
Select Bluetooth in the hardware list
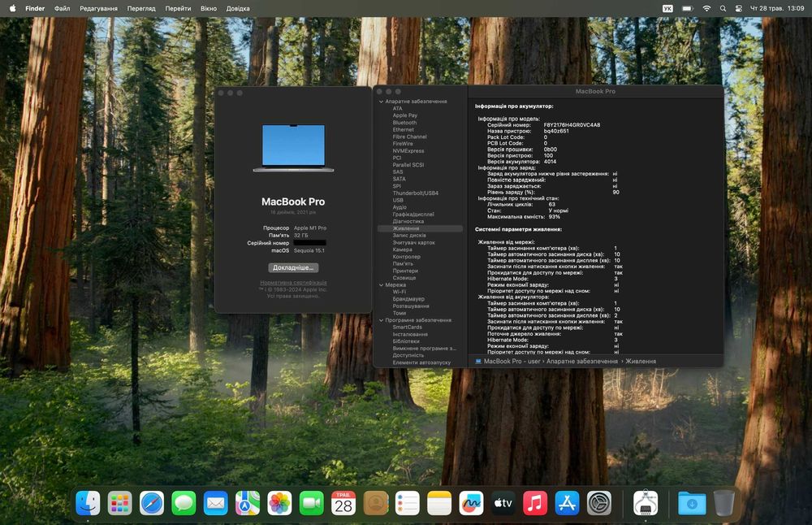pos(404,123)
